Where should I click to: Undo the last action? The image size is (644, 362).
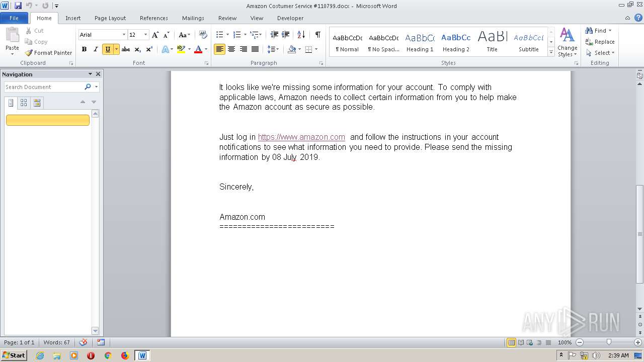pyautogui.click(x=29, y=6)
